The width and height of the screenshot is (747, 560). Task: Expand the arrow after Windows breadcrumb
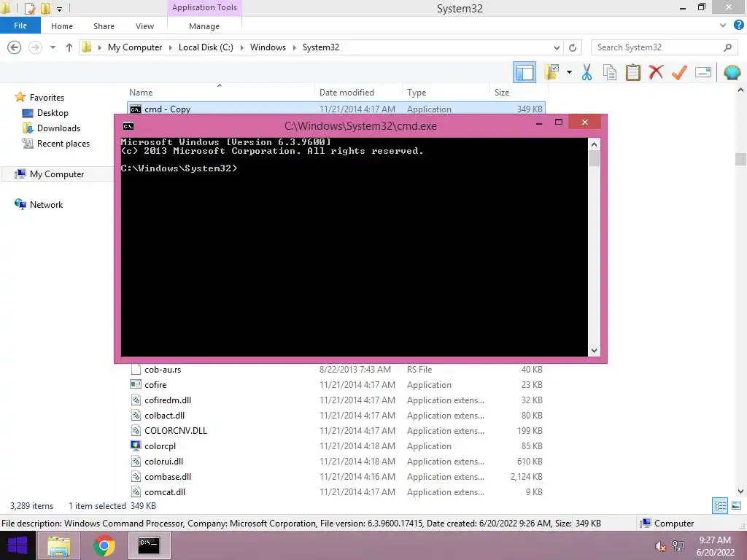294,47
